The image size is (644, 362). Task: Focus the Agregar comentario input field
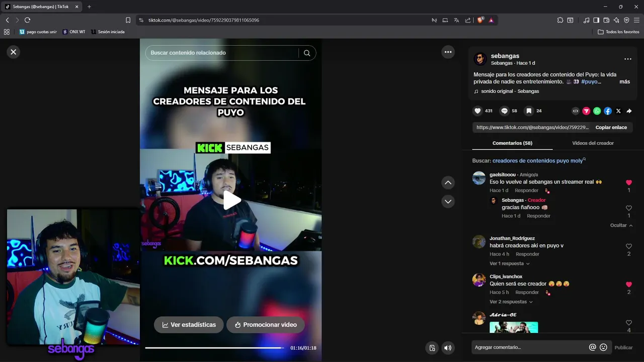pyautogui.click(x=530, y=347)
